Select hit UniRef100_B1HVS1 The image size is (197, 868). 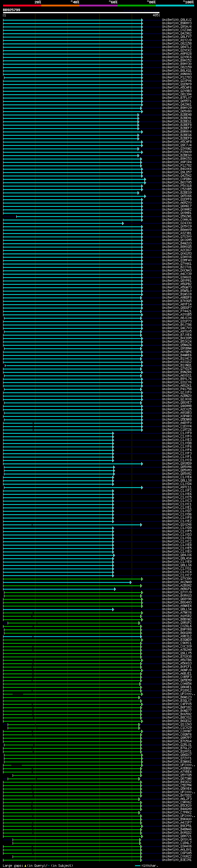177,751
